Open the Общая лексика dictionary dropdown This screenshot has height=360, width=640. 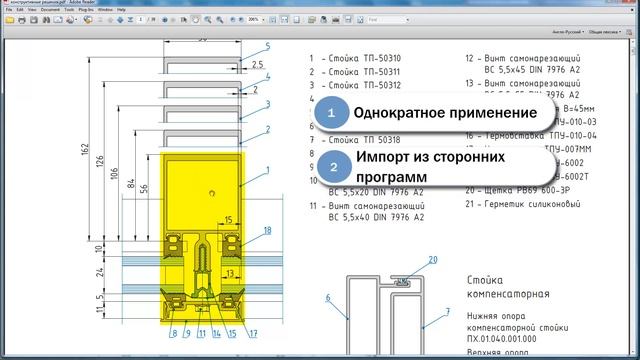[605, 32]
